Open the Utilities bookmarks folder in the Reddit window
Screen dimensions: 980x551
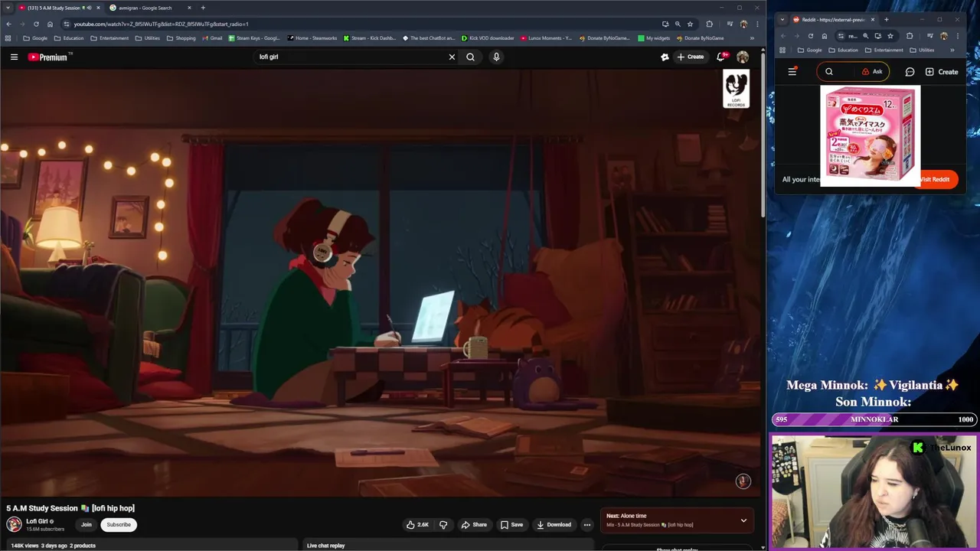(922, 50)
